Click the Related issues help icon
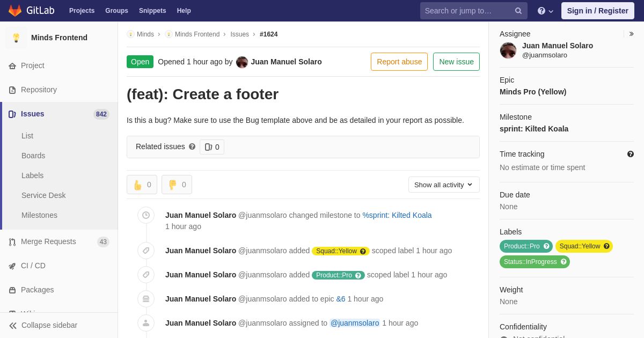The height and width of the screenshot is (338, 644). (x=192, y=146)
